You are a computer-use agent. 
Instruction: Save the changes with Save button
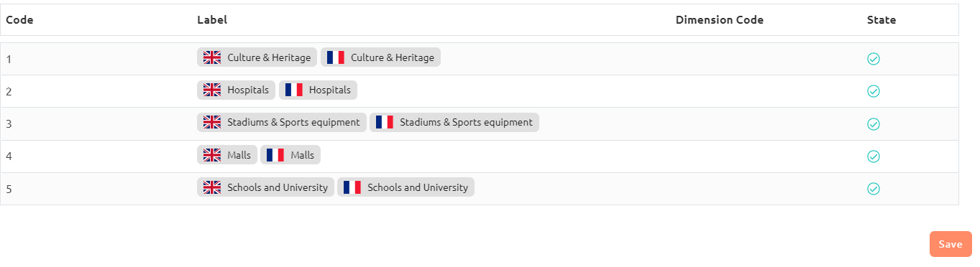point(951,244)
